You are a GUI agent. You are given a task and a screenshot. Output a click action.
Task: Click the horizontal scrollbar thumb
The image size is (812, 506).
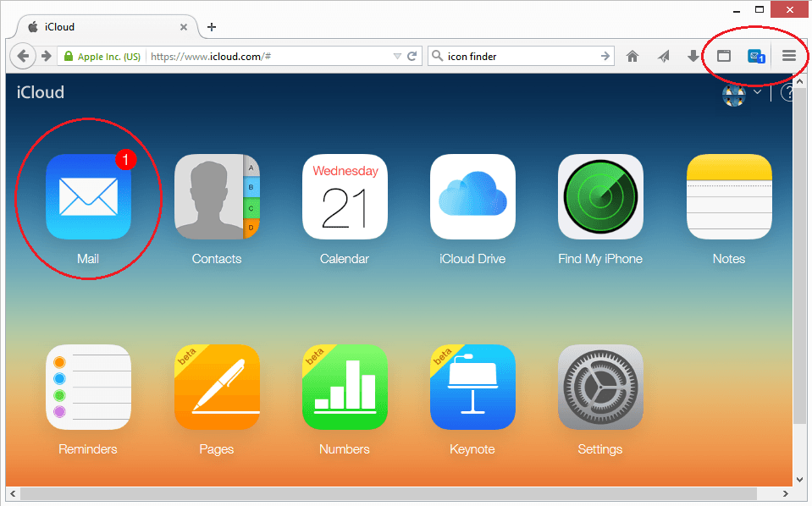click(x=389, y=493)
